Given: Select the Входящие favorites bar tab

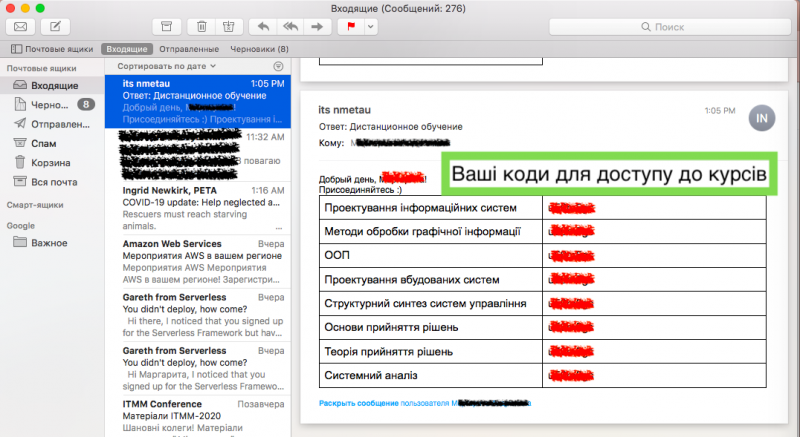Looking at the screenshot, I should pyautogui.click(x=127, y=49).
